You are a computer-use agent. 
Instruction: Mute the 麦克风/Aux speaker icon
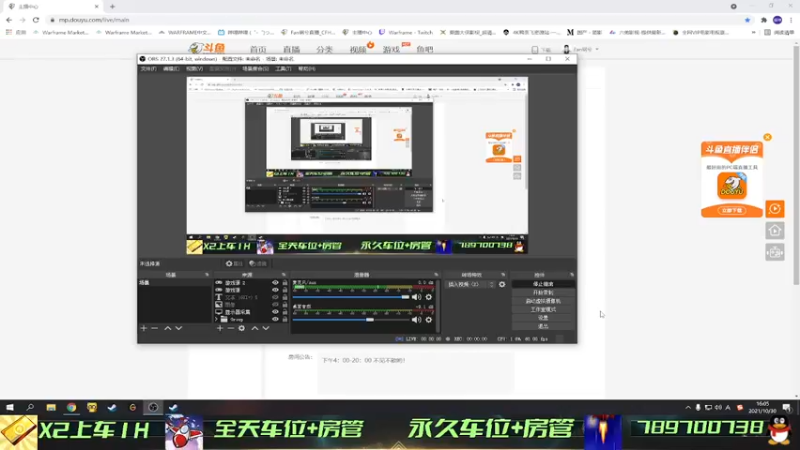pos(417,297)
